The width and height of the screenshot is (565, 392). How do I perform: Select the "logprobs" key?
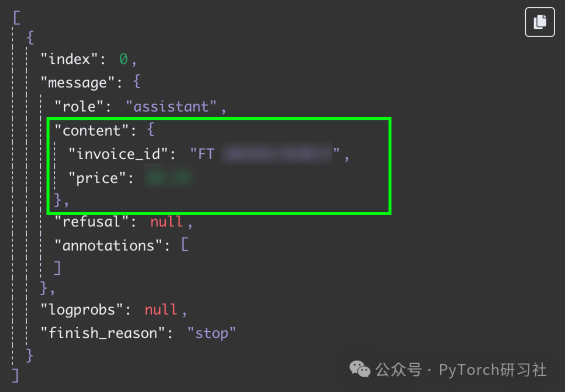click(82, 310)
